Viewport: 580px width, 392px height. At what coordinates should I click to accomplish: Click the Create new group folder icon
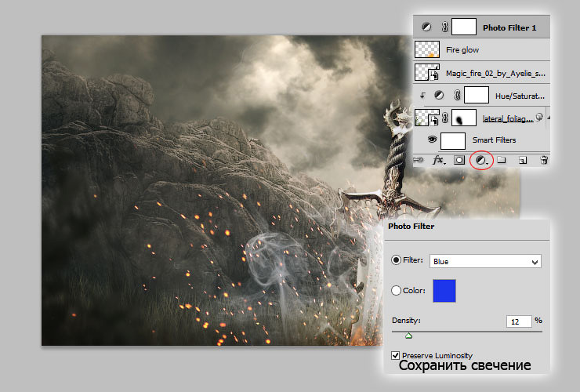(501, 160)
